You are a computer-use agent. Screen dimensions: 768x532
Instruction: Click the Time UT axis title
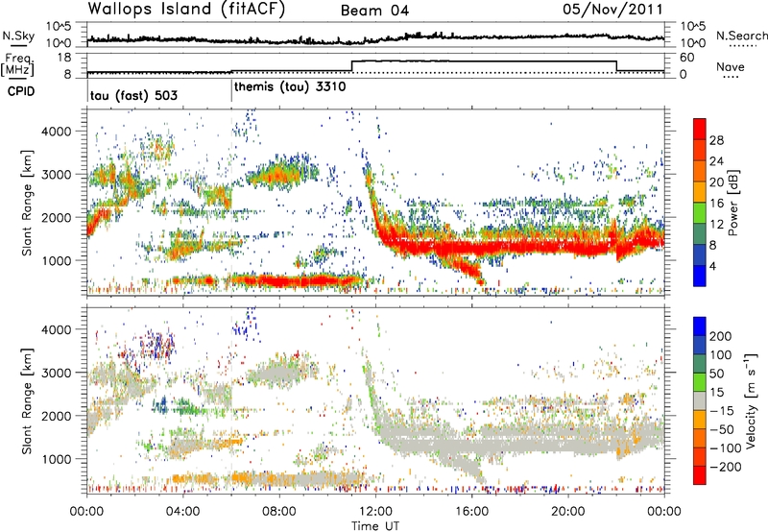[x=375, y=526]
